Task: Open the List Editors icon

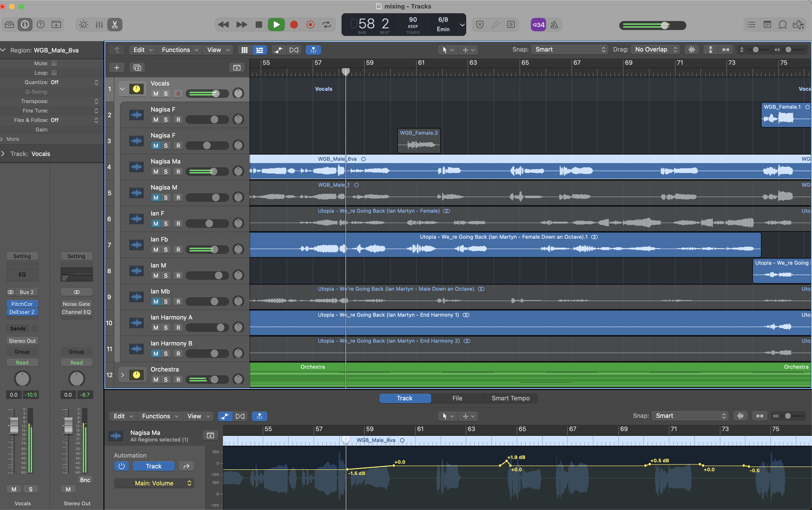Action: (x=751, y=25)
